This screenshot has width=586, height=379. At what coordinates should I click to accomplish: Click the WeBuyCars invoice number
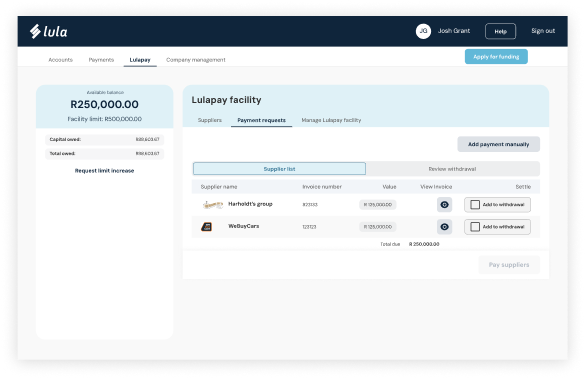309,227
